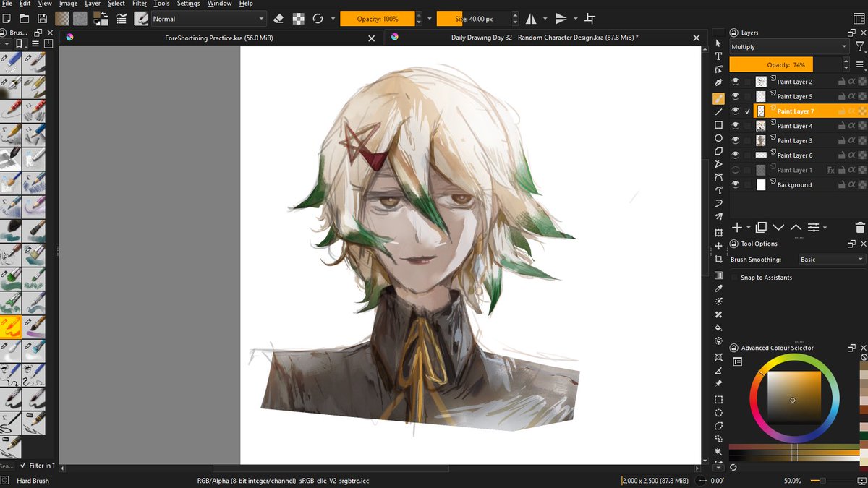Duplicate the current layer
Screen dimensions: 868x488
760,227
